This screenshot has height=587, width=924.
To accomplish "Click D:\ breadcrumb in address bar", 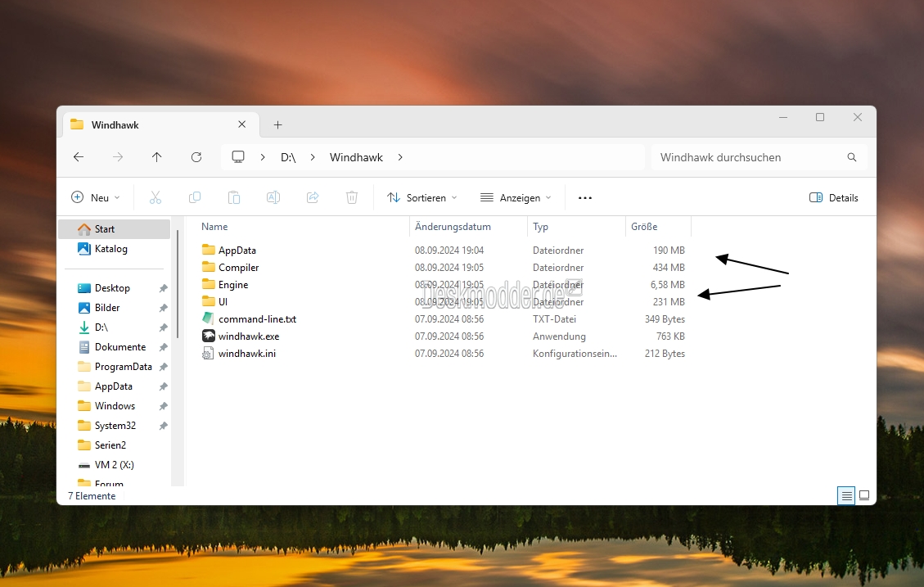I will 288,157.
